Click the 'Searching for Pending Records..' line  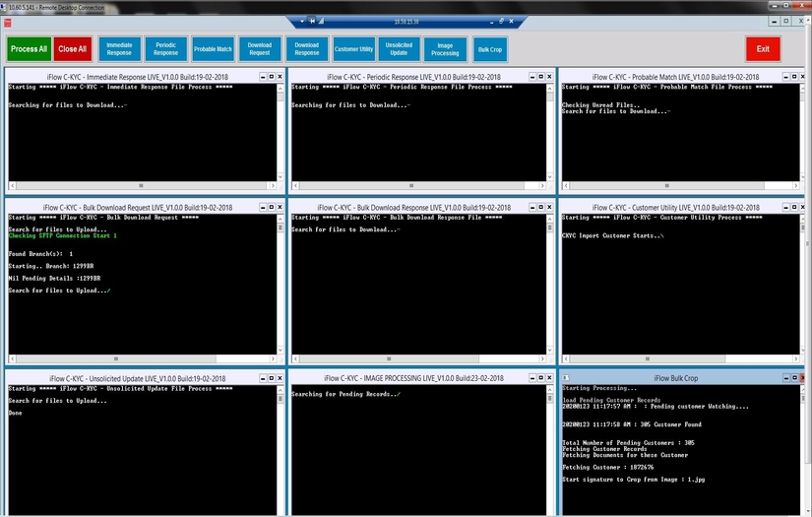(345, 394)
